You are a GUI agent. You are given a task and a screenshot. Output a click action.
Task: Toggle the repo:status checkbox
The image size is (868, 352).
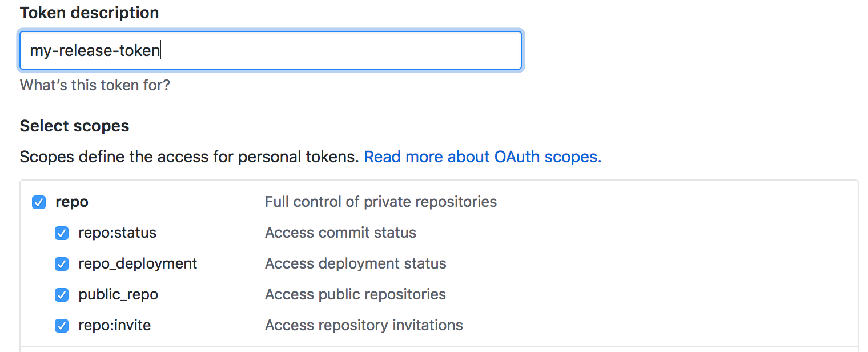(x=62, y=233)
